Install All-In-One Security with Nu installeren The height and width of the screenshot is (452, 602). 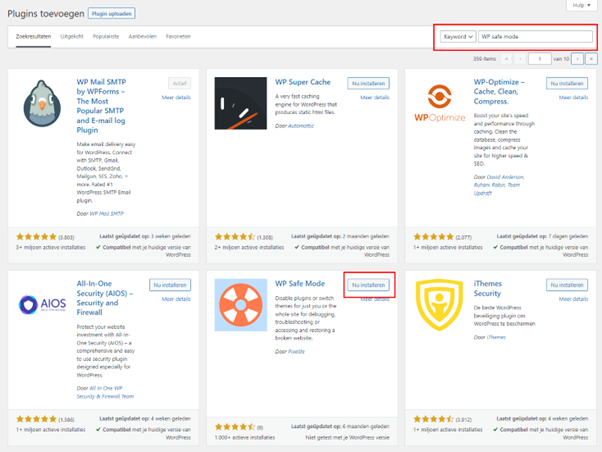coord(170,285)
